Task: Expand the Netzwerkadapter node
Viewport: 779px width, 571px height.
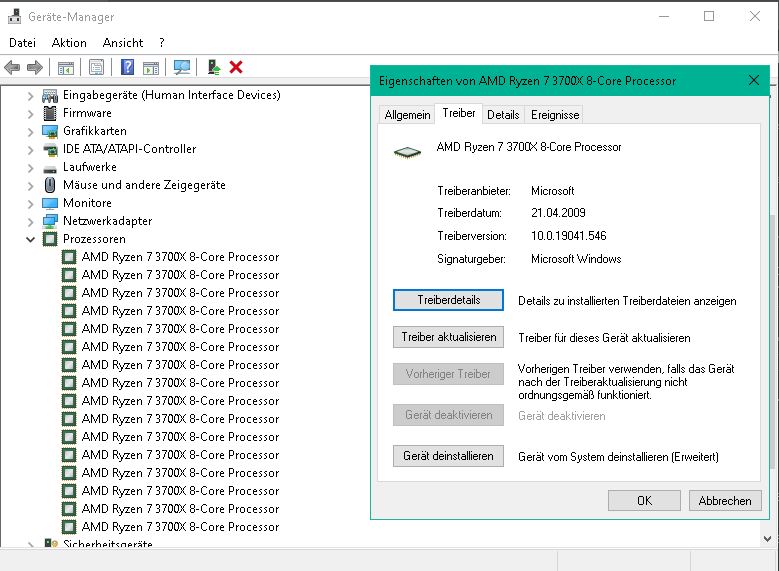Action: click(x=31, y=222)
